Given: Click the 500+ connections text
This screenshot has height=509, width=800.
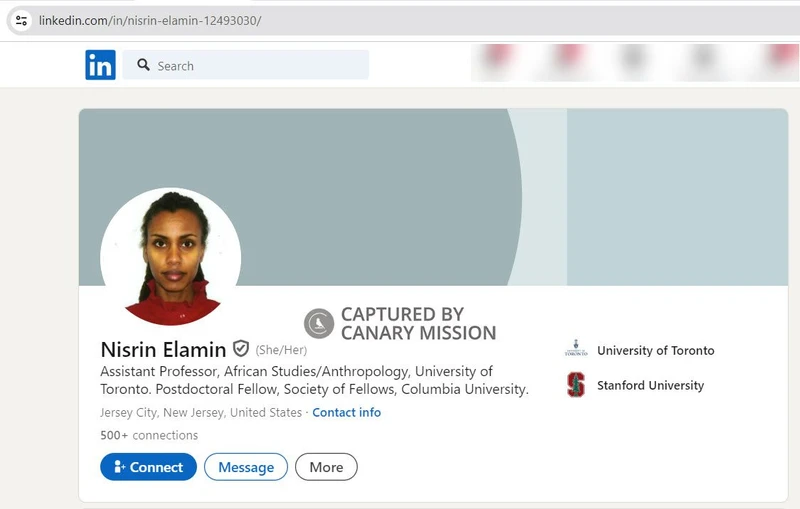Looking at the screenshot, I should [x=149, y=435].
